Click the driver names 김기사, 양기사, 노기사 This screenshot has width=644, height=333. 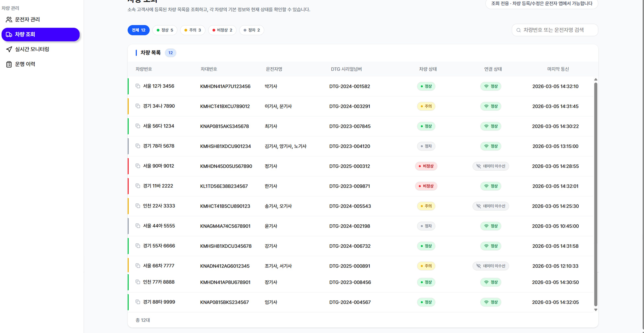click(286, 146)
